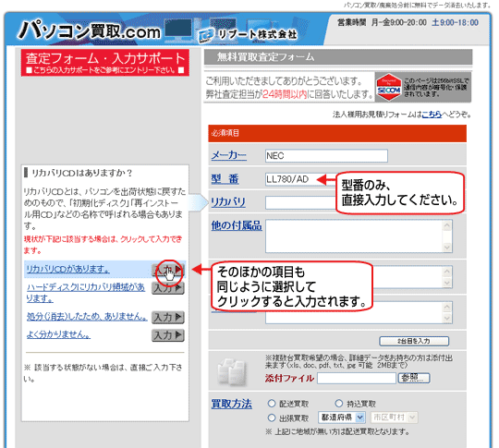Screen dimensions: 499x448
Task: Click the 土9:00-18:00 business hours text
Action: coord(455,22)
